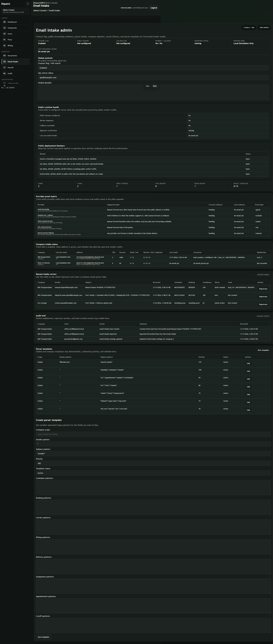Image resolution: width=273 pixels, height=644 pixels.
Task: Reprocess the review.queue@example.com email
Action: click(263, 304)
